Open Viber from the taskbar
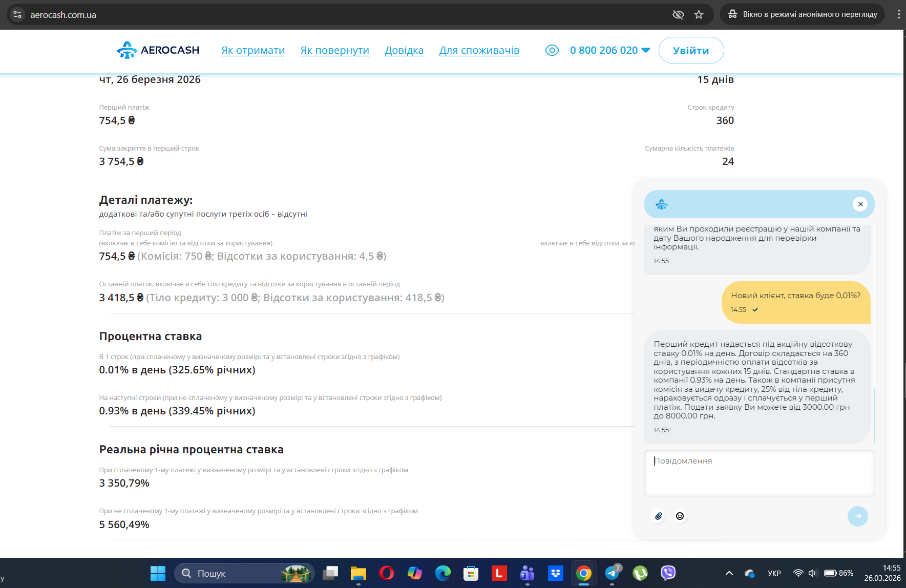This screenshot has height=588, width=906. (668, 573)
